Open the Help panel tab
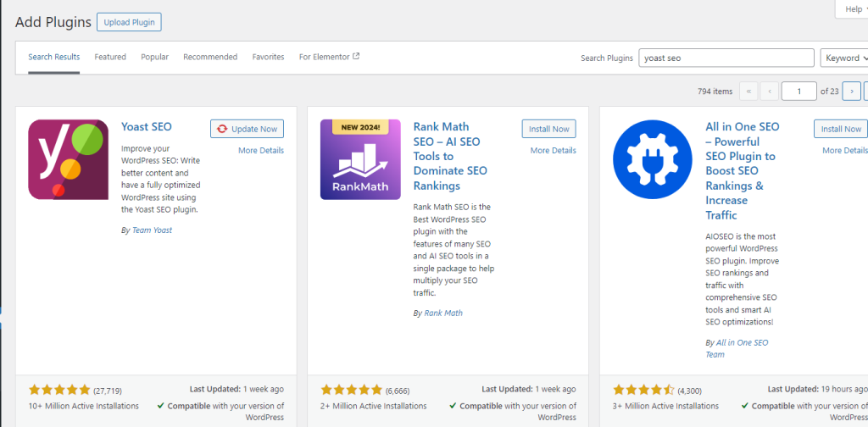868x427 pixels. (853, 9)
